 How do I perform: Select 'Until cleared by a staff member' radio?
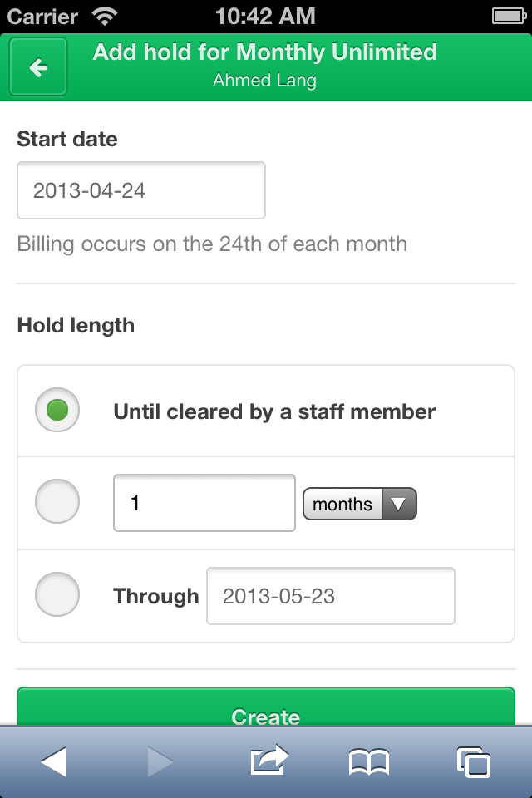[57, 410]
